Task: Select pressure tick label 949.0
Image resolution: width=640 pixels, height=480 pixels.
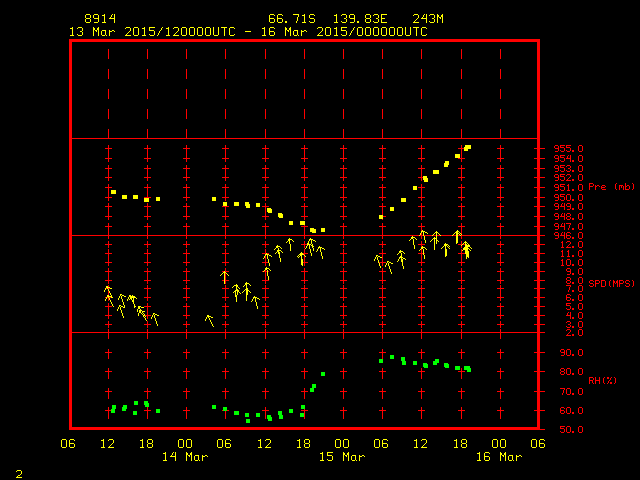Action: pos(568,207)
